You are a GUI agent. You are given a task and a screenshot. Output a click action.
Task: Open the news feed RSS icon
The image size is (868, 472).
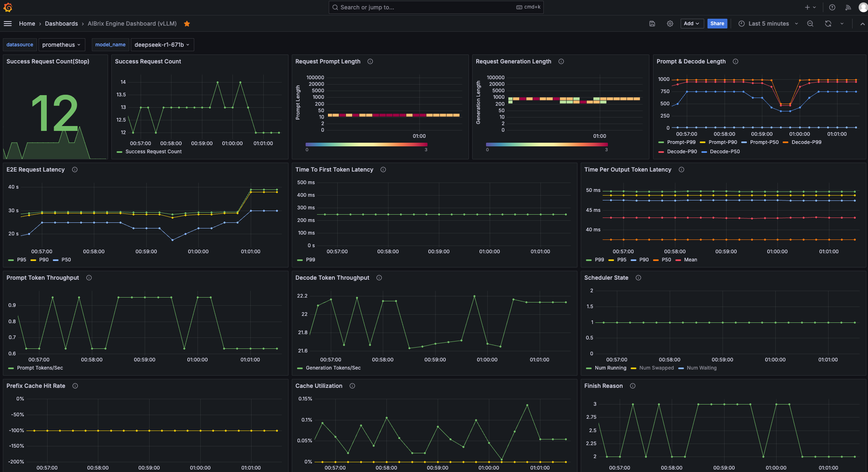[848, 7]
